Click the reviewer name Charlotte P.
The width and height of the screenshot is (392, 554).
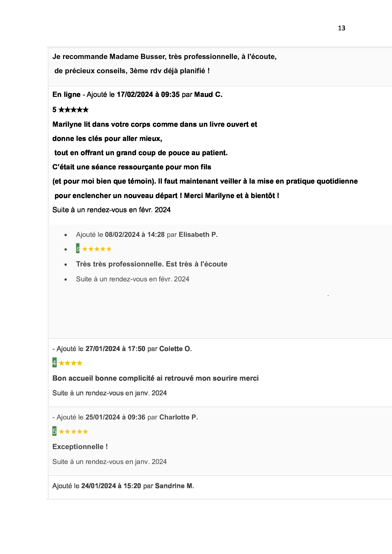(x=178, y=417)
